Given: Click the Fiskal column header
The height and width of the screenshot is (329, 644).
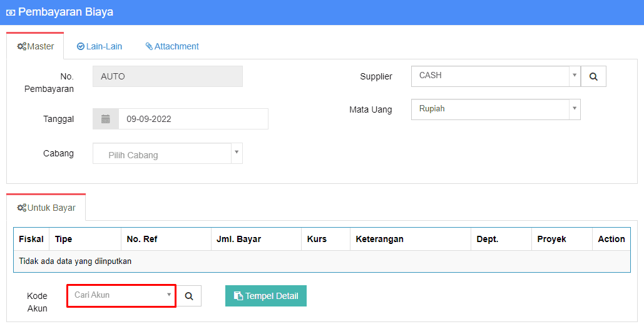Looking at the screenshot, I should click(31, 239).
